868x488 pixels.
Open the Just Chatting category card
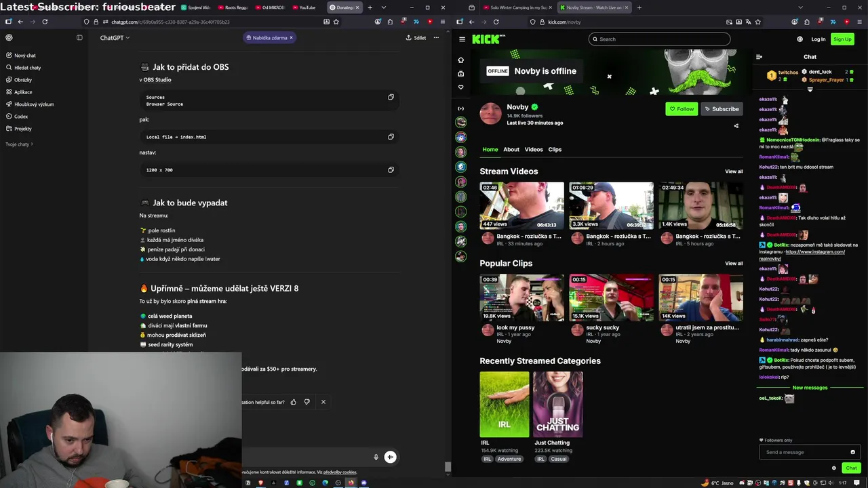pos(557,405)
